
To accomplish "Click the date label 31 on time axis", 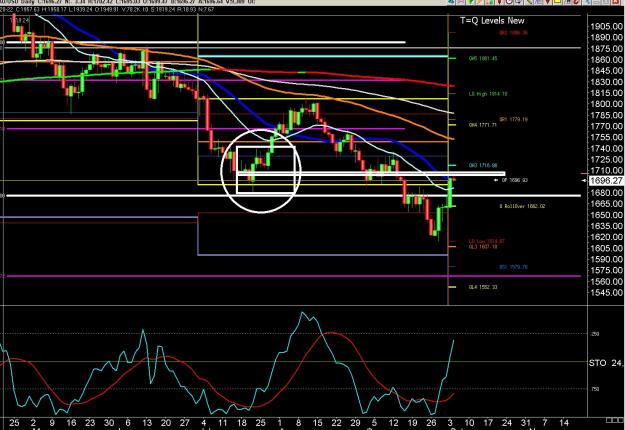I will [526, 423].
